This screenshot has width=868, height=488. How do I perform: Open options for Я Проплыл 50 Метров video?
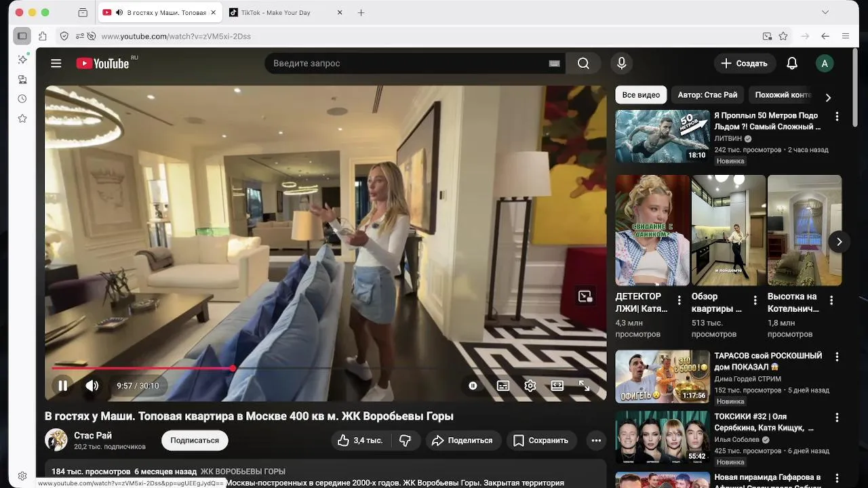point(837,117)
